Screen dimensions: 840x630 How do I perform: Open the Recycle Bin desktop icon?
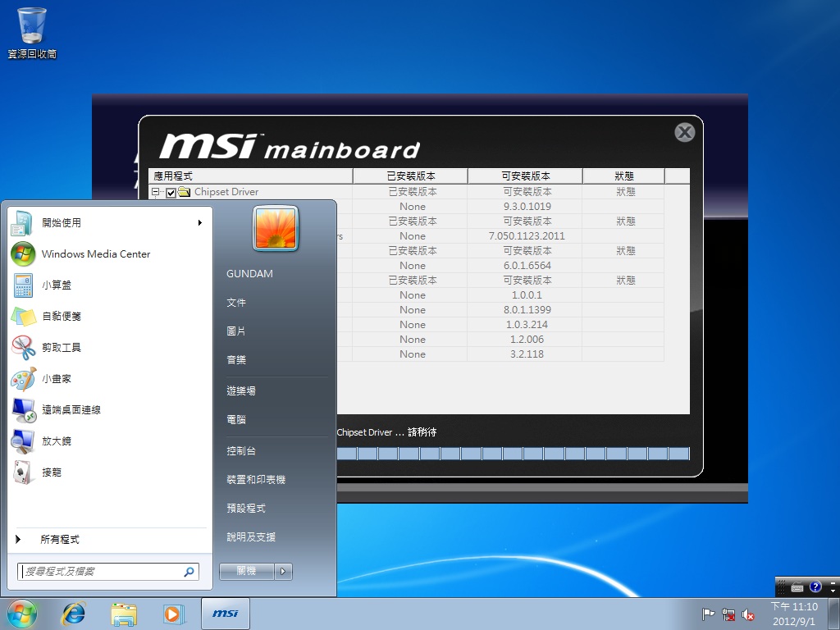32,33
